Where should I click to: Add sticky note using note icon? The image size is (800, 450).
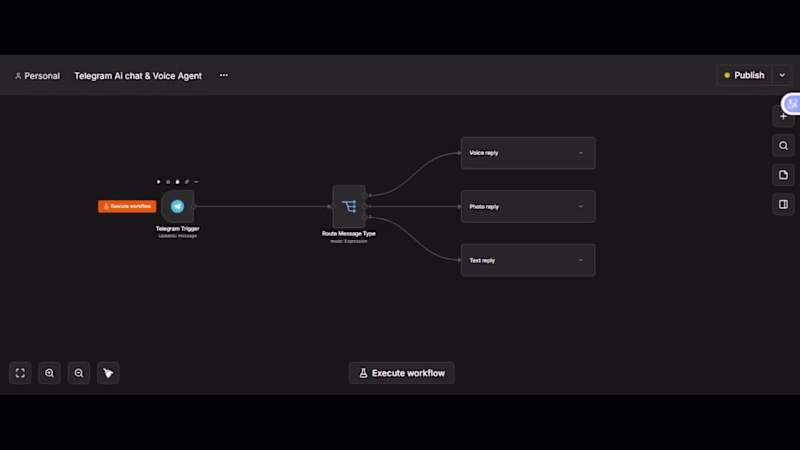click(783, 175)
